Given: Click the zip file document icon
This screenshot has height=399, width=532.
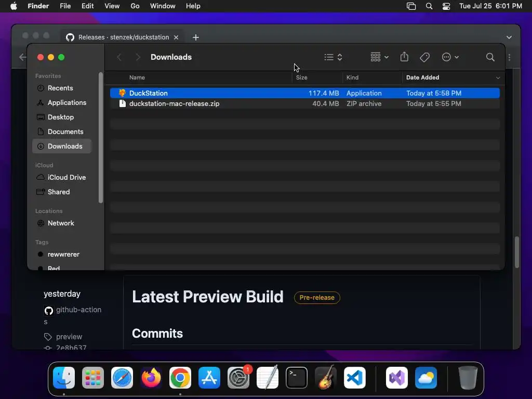Looking at the screenshot, I should [123, 103].
